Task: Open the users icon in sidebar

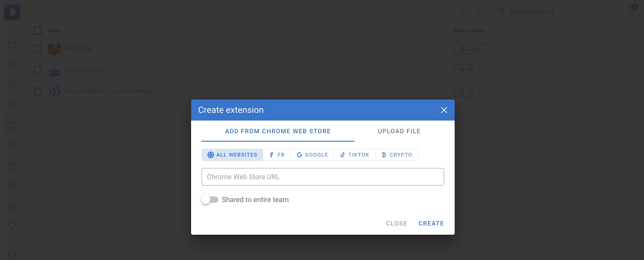Action: click(x=12, y=145)
